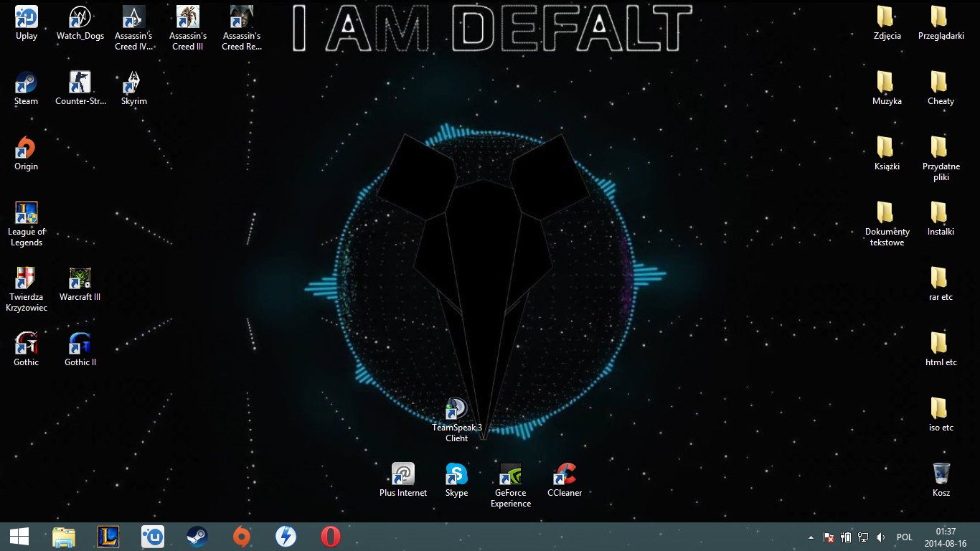Select the Książki folder
Viewport: 980px width, 551px height.
887,153
